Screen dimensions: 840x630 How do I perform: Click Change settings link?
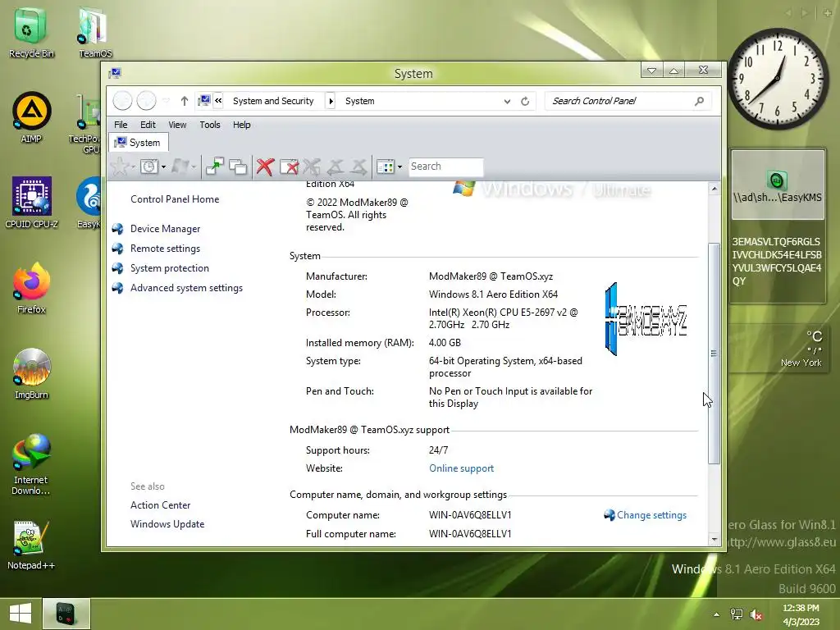click(x=651, y=515)
